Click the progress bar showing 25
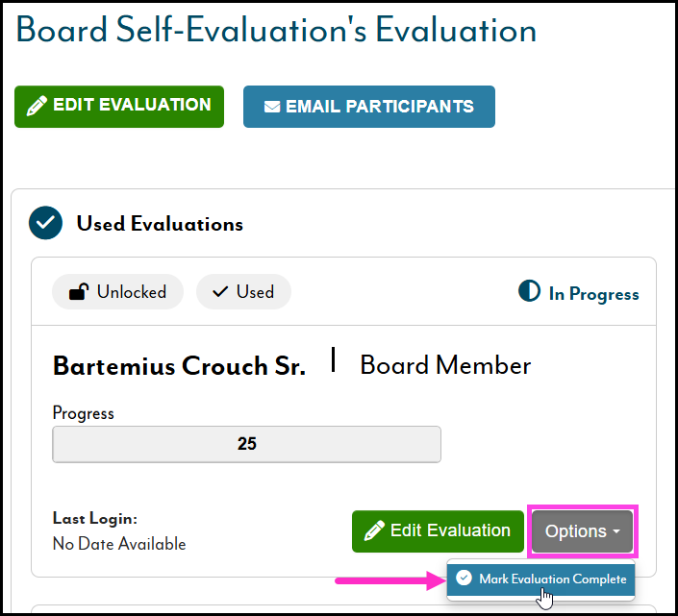 pyautogui.click(x=246, y=445)
